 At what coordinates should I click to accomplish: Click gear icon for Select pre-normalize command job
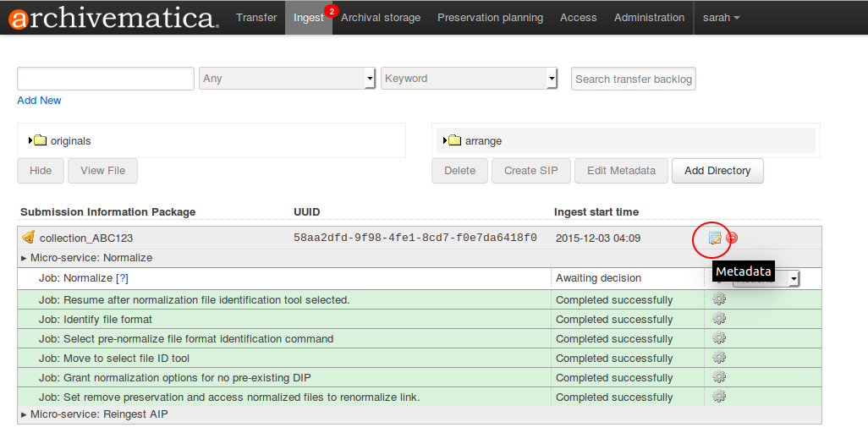pyautogui.click(x=719, y=338)
